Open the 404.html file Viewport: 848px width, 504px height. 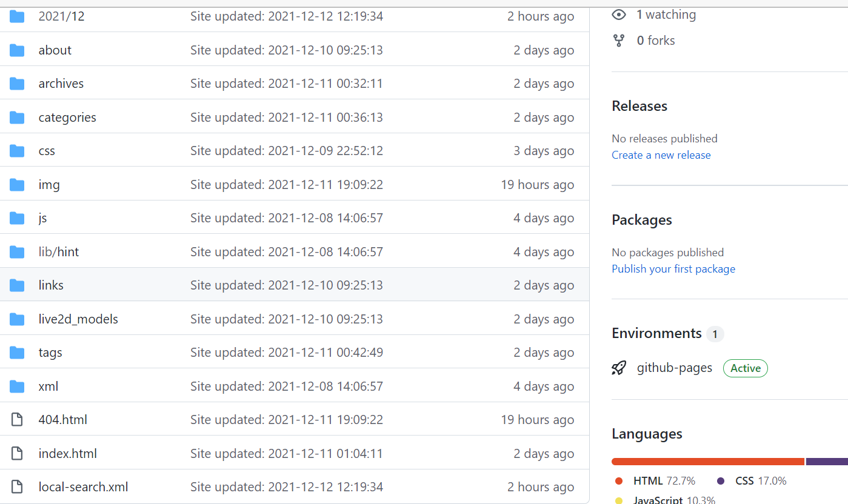click(63, 420)
